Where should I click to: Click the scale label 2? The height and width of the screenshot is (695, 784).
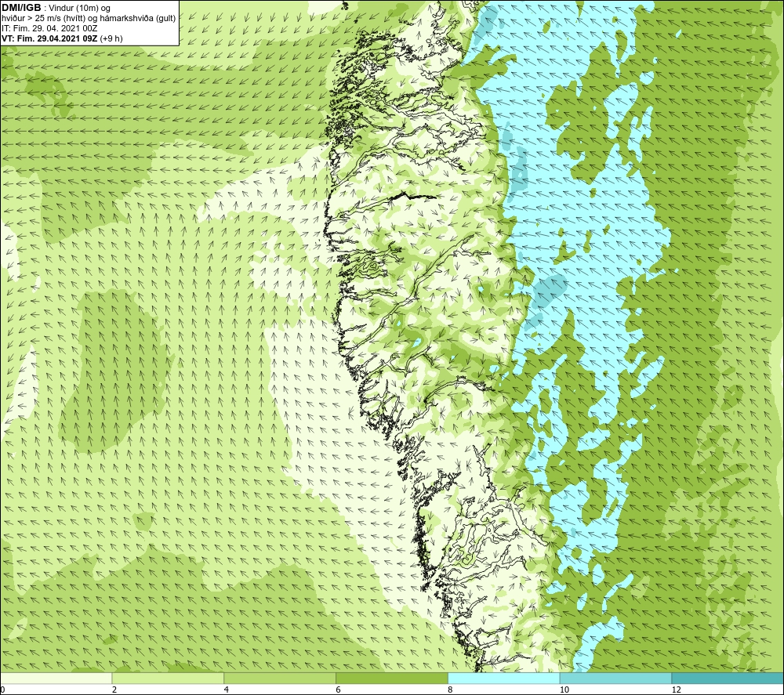[114, 690]
